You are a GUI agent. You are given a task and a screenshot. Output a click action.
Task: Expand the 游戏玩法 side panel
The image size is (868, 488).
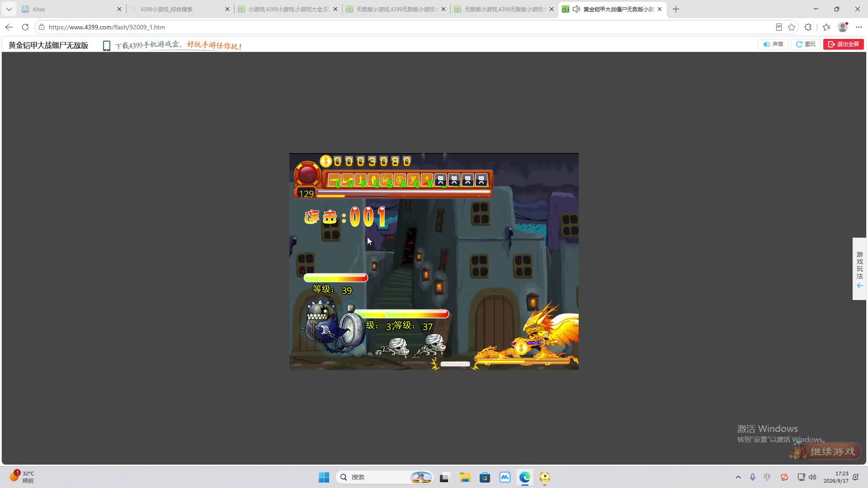(x=859, y=269)
